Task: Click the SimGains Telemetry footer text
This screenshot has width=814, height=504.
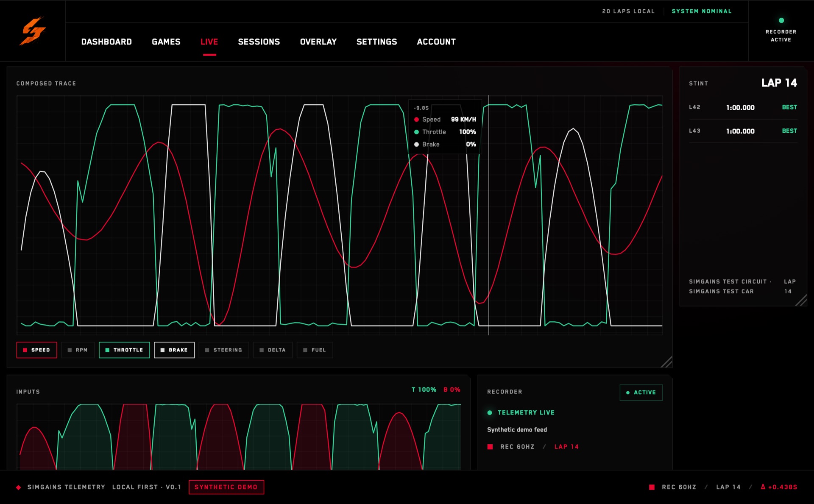Action: (66, 487)
